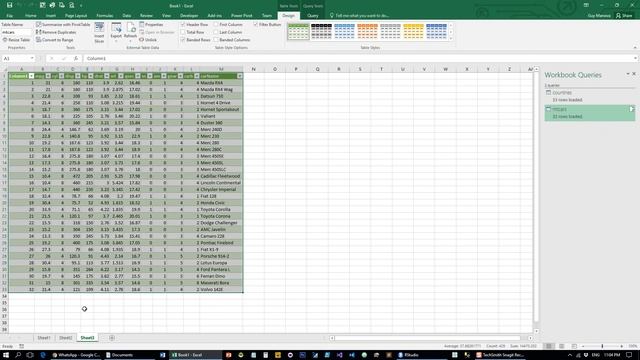Click the Ribbon Display Options icon
The width and height of the screenshot is (640, 360).
coord(586,5)
